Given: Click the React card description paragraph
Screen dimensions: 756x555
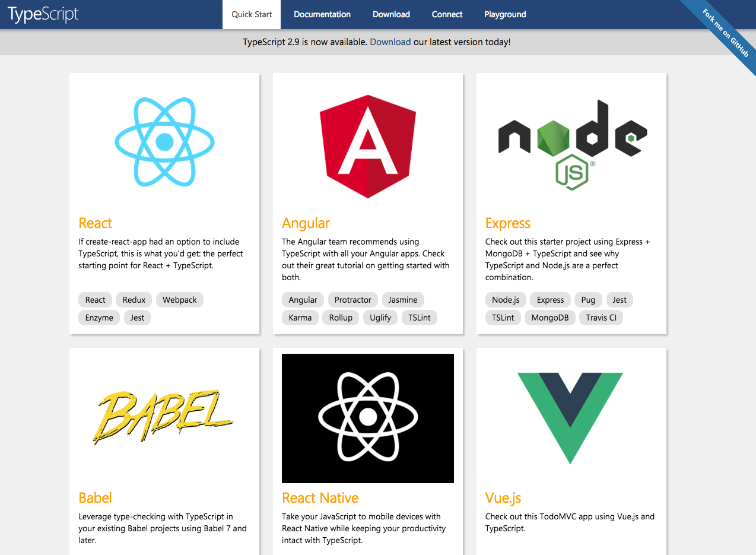Looking at the screenshot, I should [x=161, y=253].
